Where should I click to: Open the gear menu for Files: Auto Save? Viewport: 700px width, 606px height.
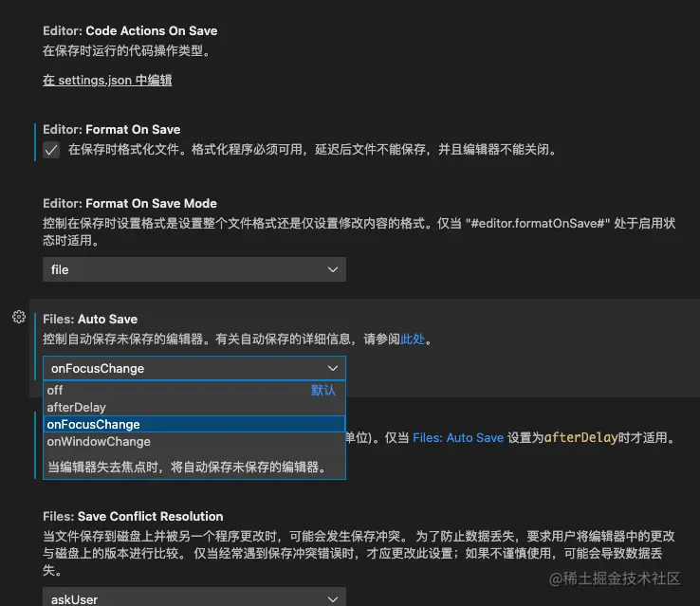tap(19, 318)
